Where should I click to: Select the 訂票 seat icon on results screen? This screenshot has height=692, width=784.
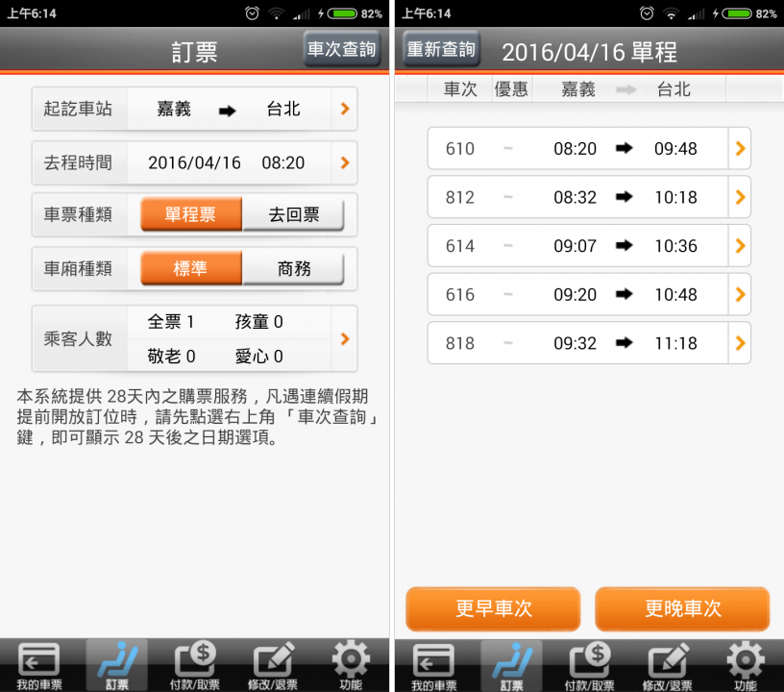click(x=510, y=663)
